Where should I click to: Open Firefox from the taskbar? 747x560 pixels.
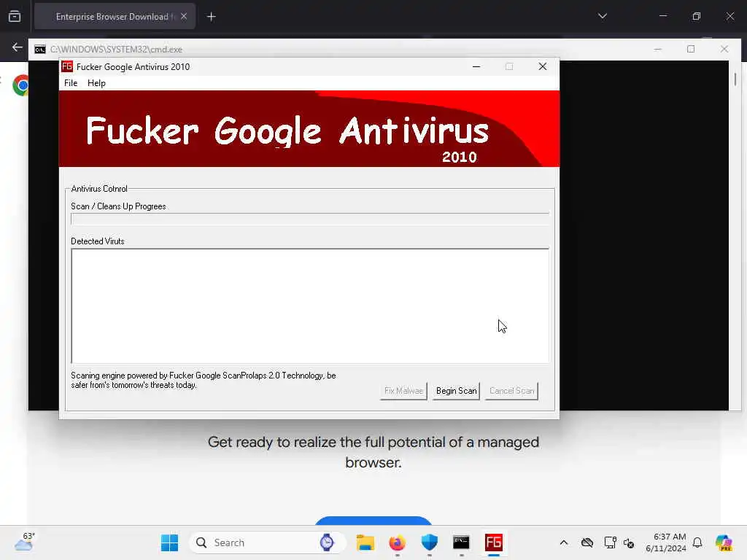(x=397, y=542)
